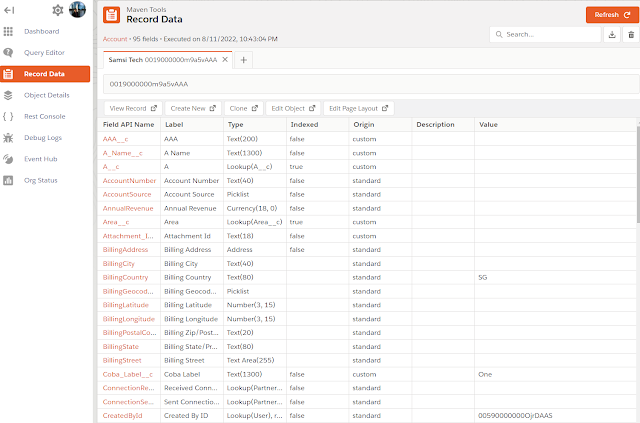This screenshot has height=423, width=640.
Task: Open BillingStreet field link
Action: click(x=122, y=361)
